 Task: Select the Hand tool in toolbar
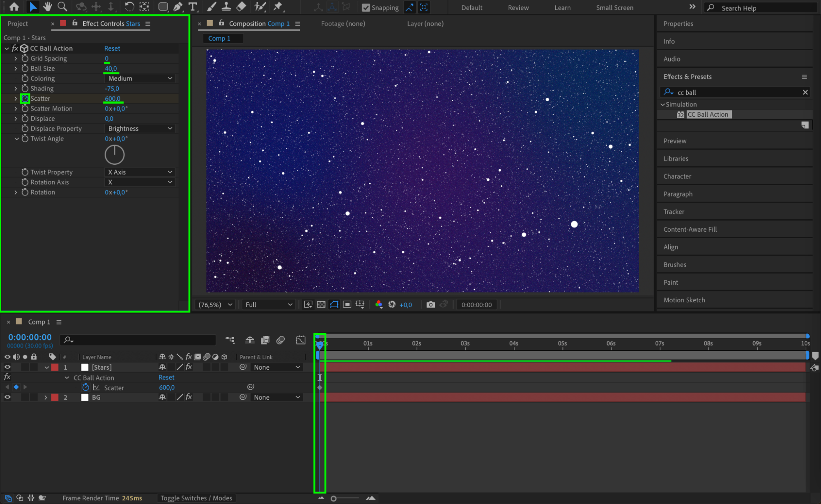(48, 7)
